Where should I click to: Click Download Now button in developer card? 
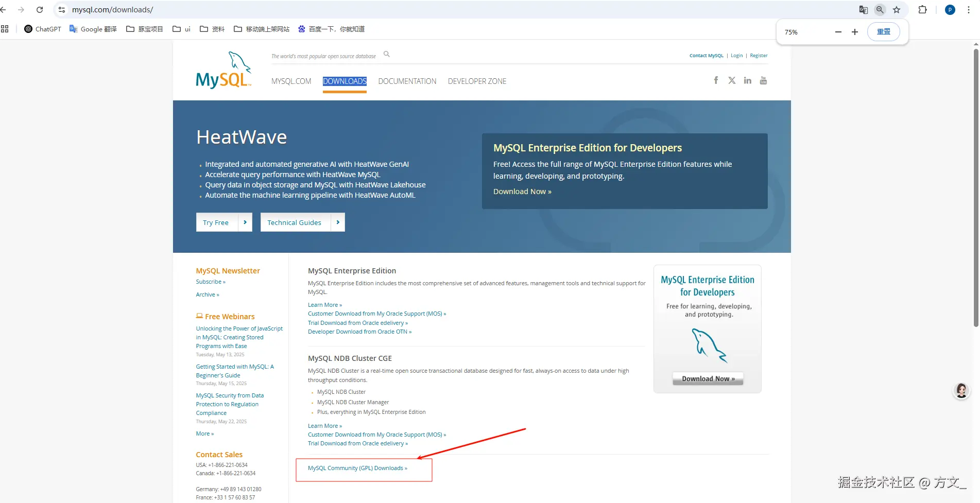(x=708, y=379)
